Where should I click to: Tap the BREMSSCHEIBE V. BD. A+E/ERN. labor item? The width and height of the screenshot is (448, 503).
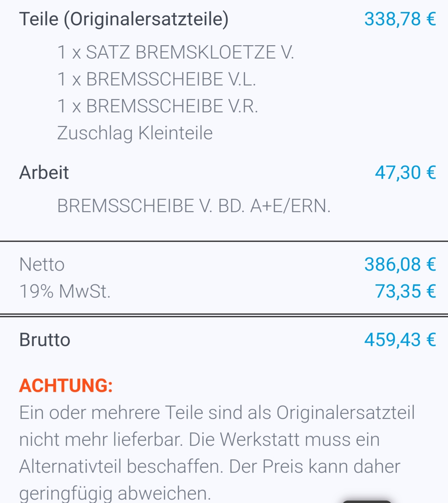(194, 206)
